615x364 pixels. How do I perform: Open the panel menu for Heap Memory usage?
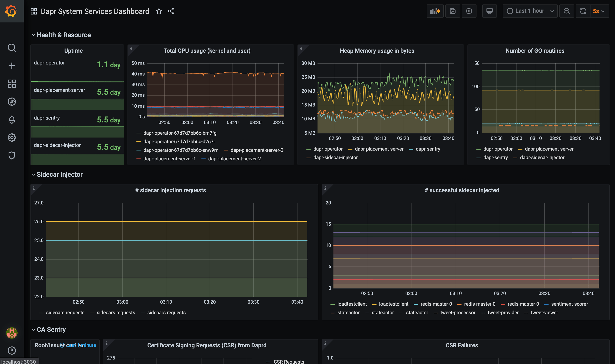[x=377, y=51]
